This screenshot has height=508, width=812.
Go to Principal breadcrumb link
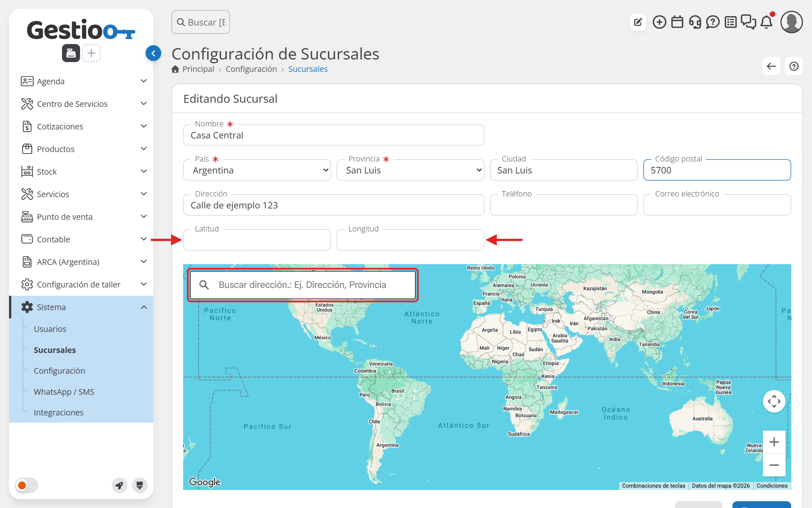click(x=198, y=69)
